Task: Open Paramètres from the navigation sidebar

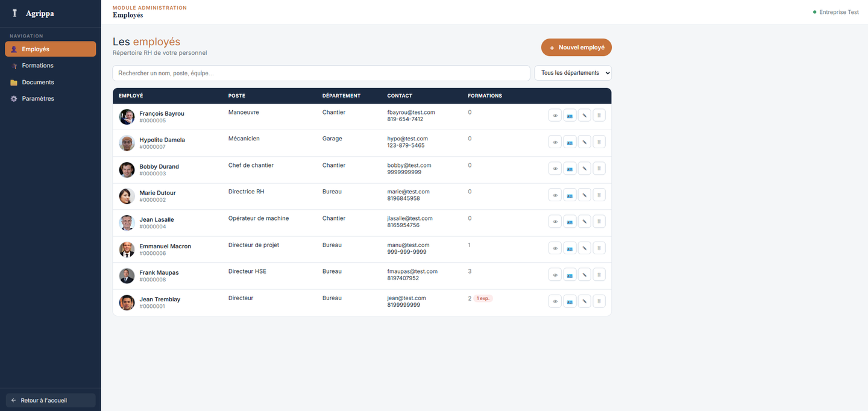Action: click(51, 99)
